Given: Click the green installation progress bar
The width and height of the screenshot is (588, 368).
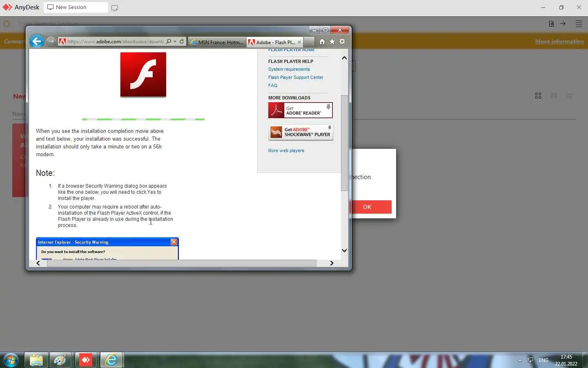Looking at the screenshot, I should [143, 119].
